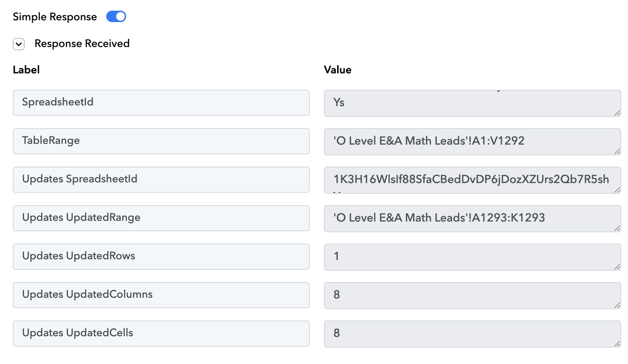The height and width of the screenshot is (364, 628).
Task: Click the value box starting with 1K3H16
Action: [x=472, y=180]
